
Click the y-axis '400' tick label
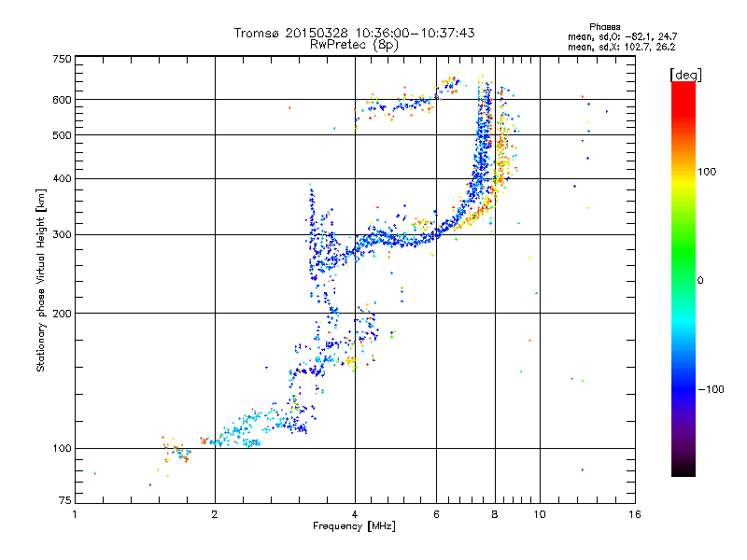pyautogui.click(x=62, y=179)
